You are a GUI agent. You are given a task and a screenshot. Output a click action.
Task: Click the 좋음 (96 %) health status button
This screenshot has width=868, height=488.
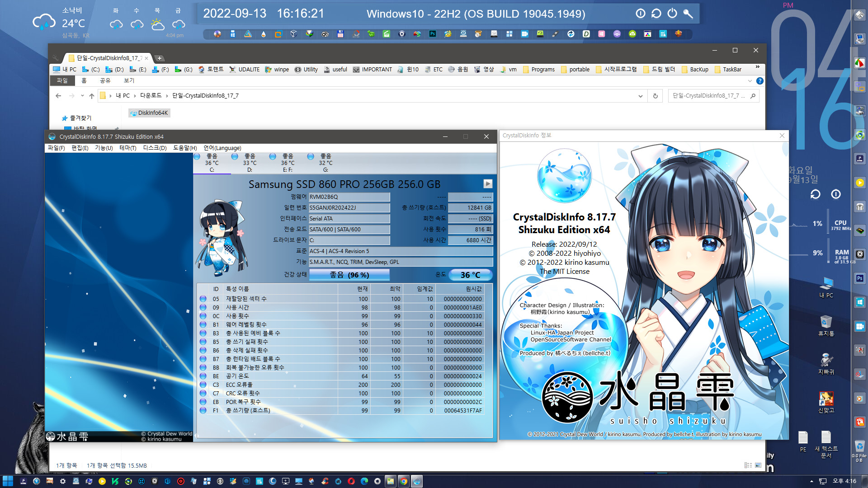click(x=349, y=275)
